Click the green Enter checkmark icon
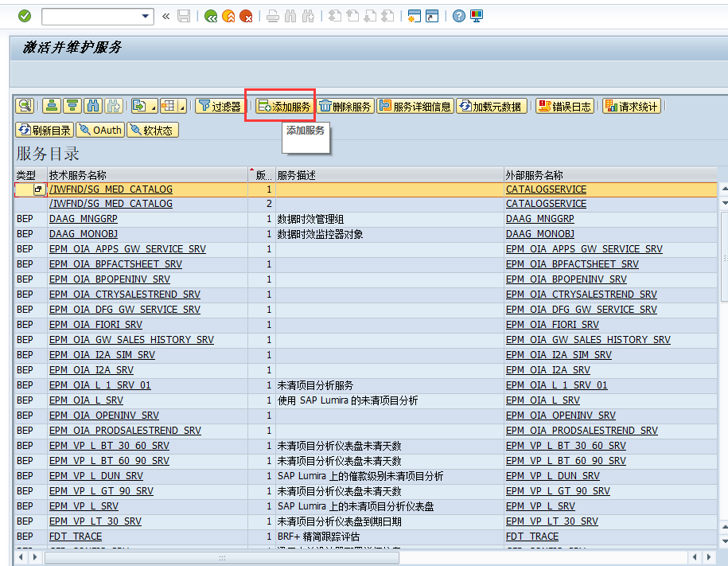728x566 pixels. pyautogui.click(x=25, y=16)
